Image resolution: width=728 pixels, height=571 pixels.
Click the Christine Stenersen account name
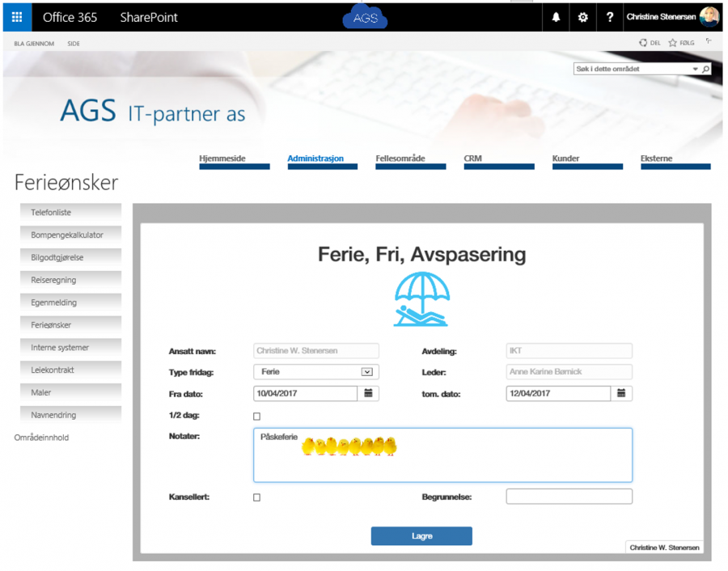(661, 17)
